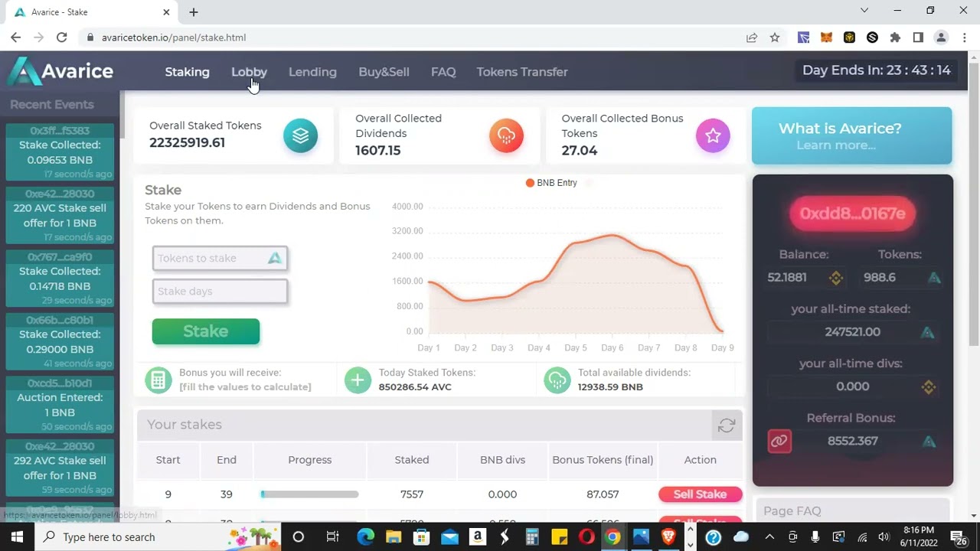Viewport: 980px width, 551px height.
Task: Sell the stake with 7557 staked
Action: (x=700, y=494)
